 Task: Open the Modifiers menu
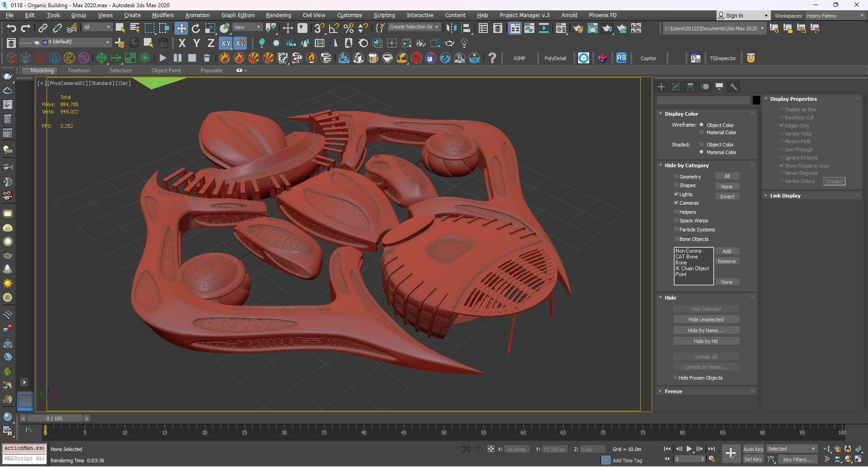(x=163, y=15)
